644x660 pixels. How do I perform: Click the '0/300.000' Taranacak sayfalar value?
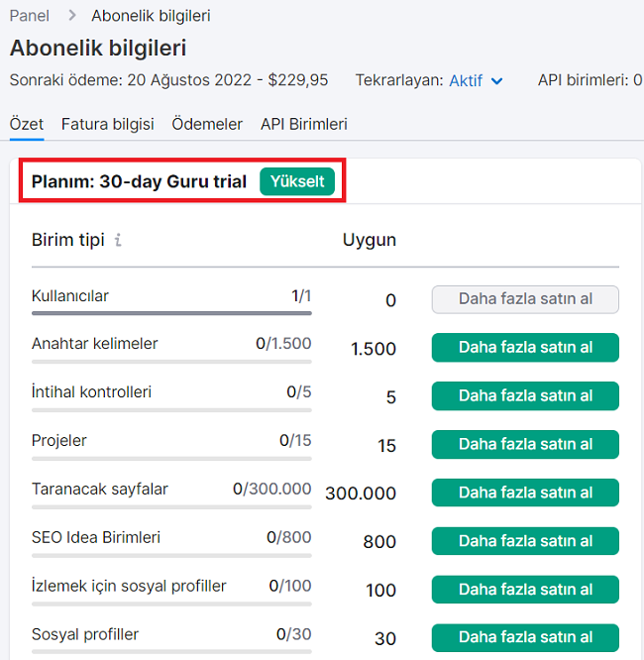pos(271,489)
